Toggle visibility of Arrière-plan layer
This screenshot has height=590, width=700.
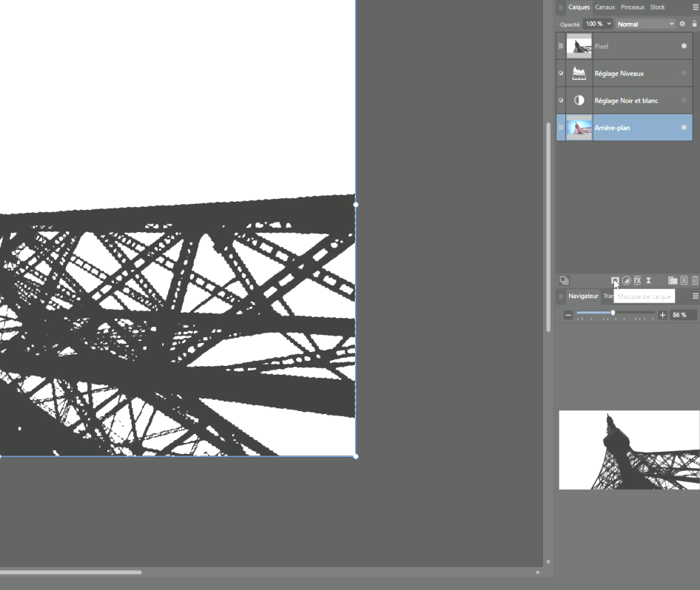684,128
